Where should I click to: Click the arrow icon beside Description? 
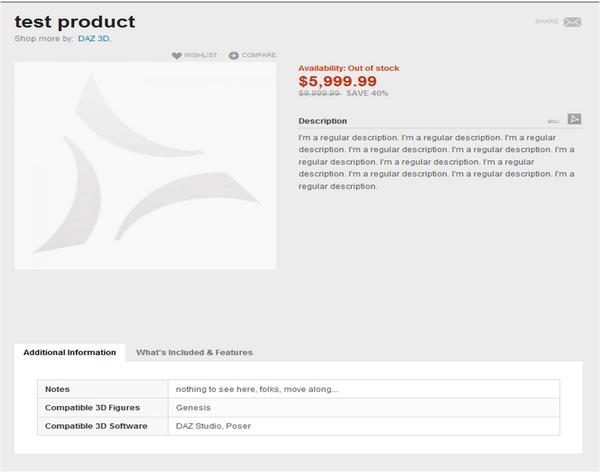(x=574, y=120)
